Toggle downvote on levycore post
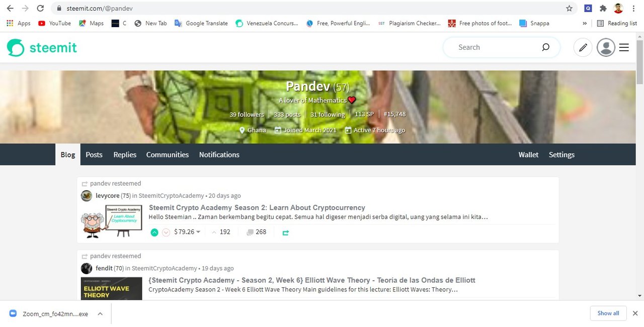 [166, 232]
